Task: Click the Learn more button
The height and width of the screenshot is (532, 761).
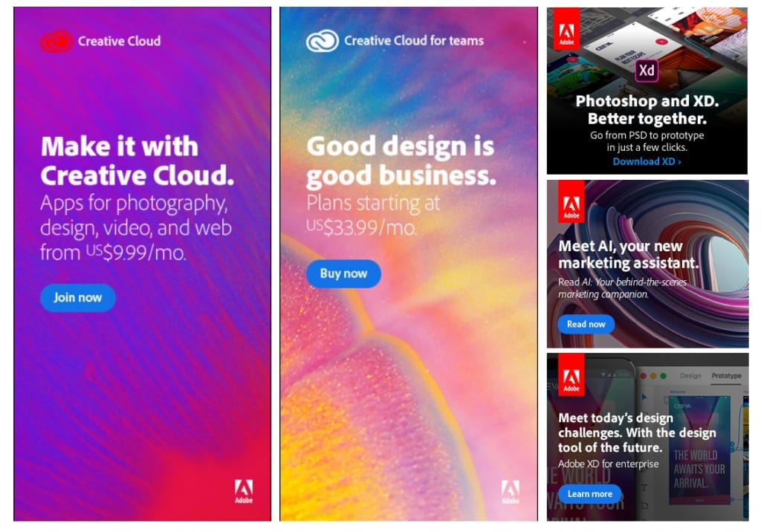Action: (589, 494)
